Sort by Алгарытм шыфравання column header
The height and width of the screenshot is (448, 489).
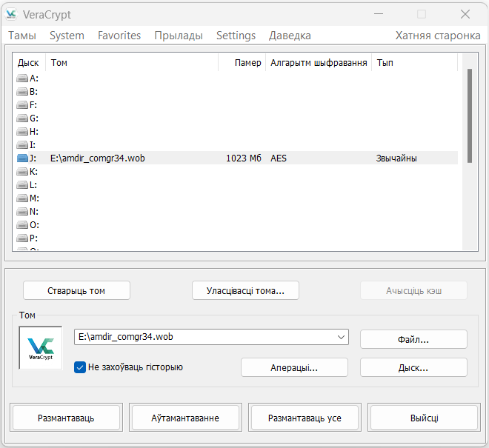point(319,63)
